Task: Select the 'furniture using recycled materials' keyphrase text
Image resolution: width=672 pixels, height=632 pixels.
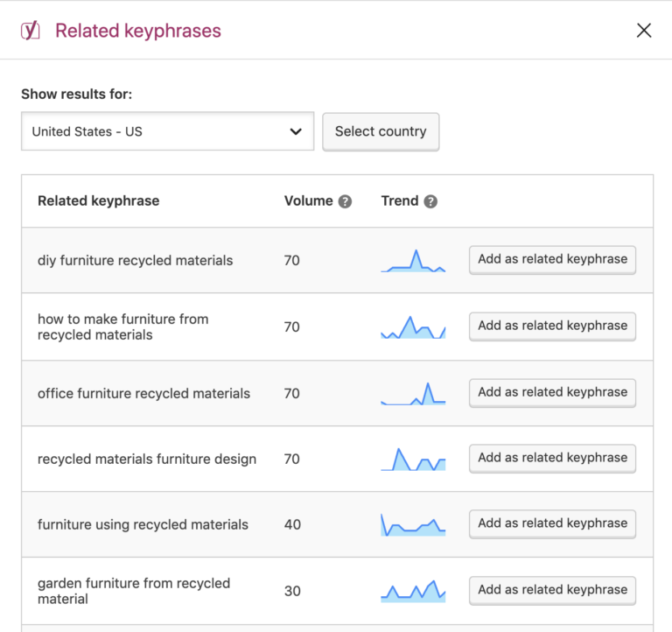Action: click(143, 524)
